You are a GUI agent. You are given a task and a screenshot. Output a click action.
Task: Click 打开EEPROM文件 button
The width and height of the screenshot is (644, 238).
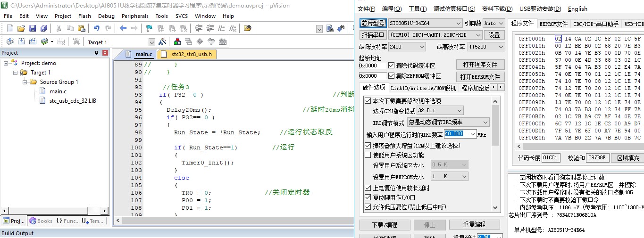(x=480, y=76)
